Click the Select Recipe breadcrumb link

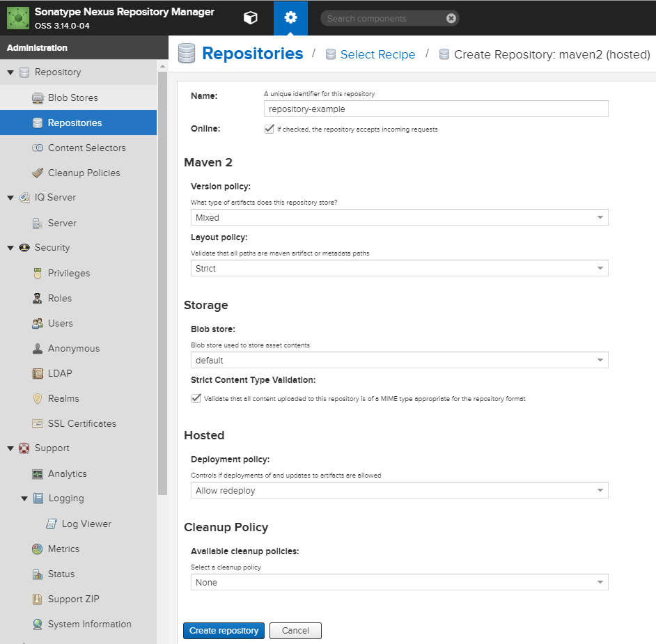377,54
